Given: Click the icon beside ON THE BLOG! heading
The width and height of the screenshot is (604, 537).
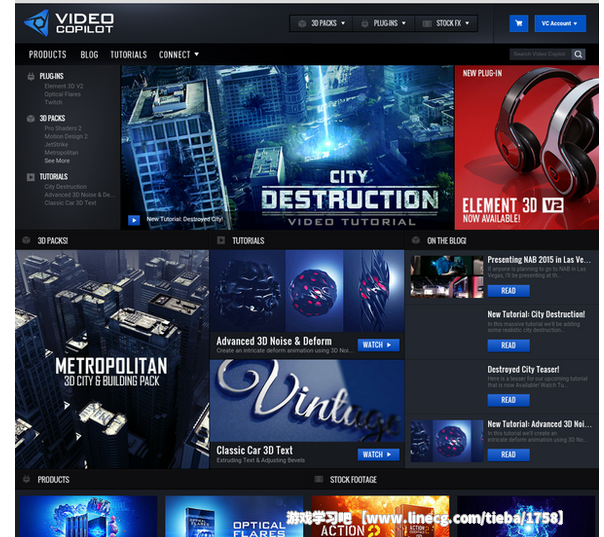Looking at the screenshot, I should point(416,240).
